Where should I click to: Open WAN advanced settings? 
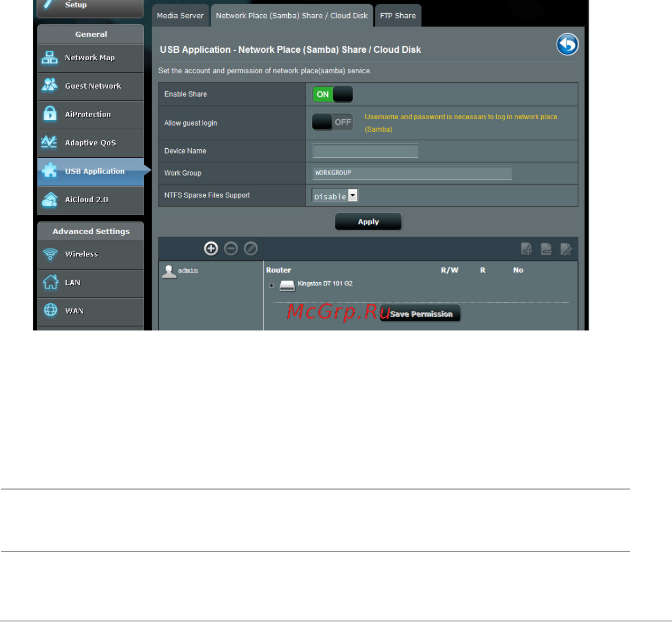click(90, 311)
